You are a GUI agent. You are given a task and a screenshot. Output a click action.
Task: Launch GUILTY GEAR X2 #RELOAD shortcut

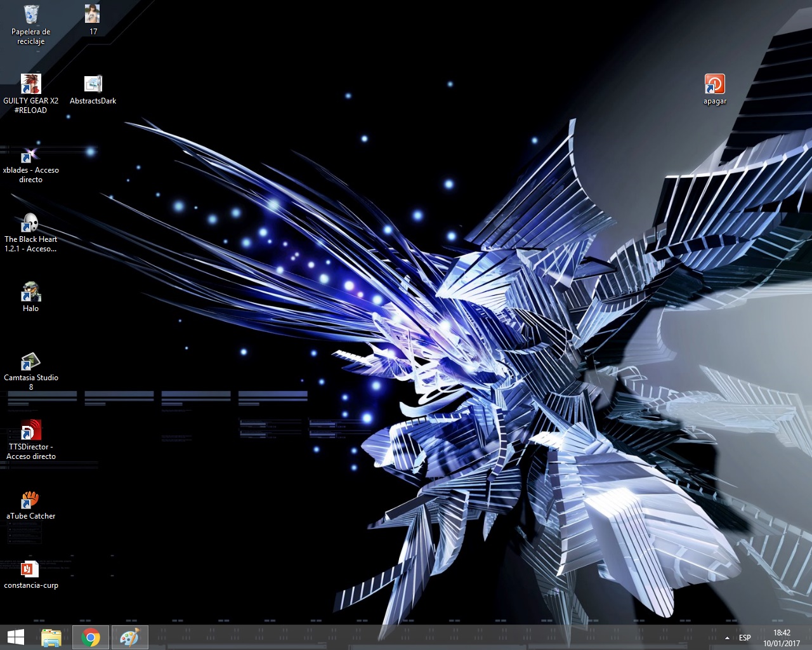point(30,84)
